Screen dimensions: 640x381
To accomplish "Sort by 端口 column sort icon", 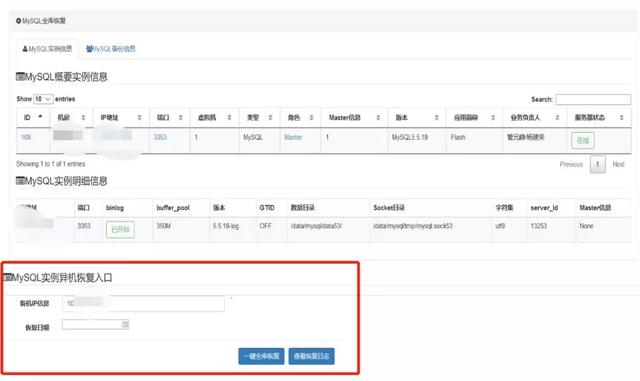I will (x=180, y=118).
